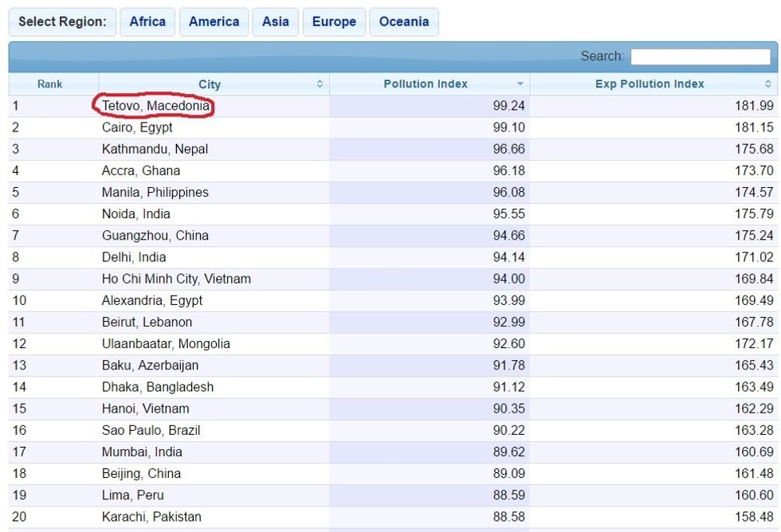The height and width of the screenshot is (532, 781).
Task: Sort by the City column header
Action: [210, 84]
